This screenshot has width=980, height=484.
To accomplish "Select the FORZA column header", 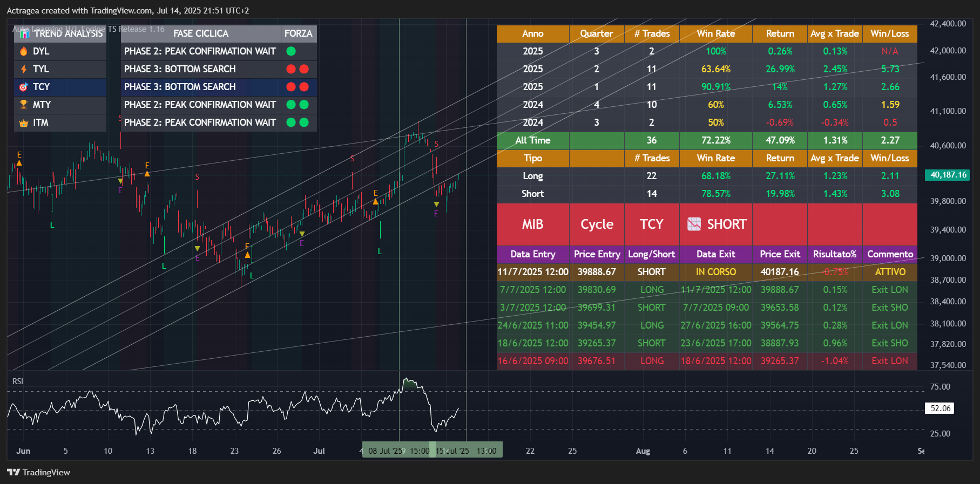I will (x=299, y=33).
